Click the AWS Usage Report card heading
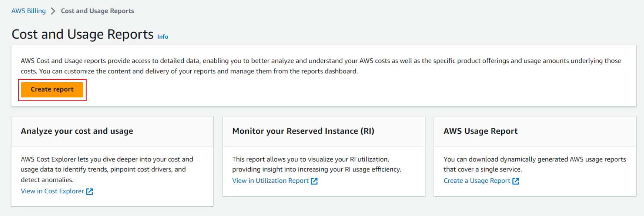 point(480,131)
